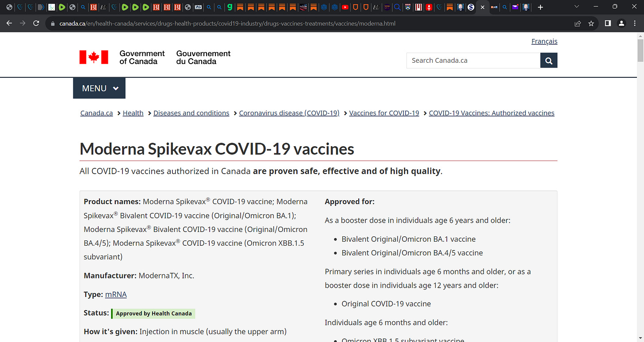Bookmark this page with the star icon
The height and width of the screenshot is (342, 644).
coord(591,23)
